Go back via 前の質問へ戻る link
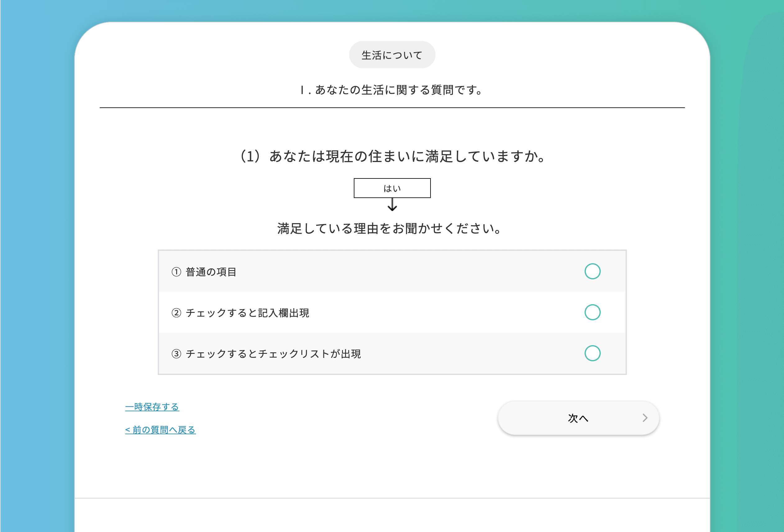Image resolution: width=784 pixels, height=532 pixels. (160, 430)
